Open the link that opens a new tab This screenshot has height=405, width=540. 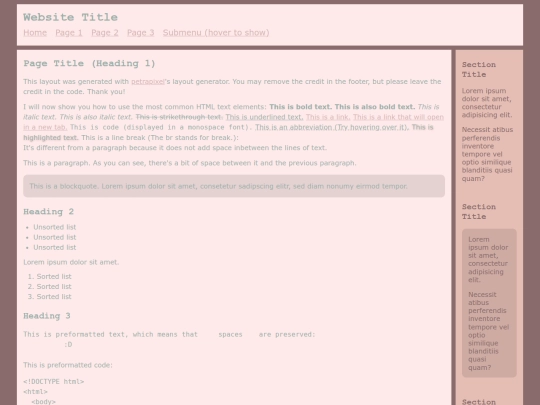coord(398,117)
